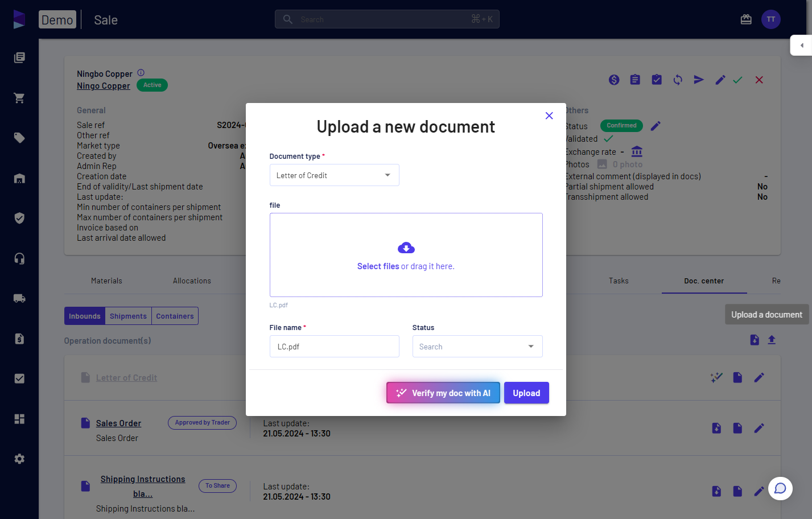The width and height of the screenshot is (812, 519).
Task: Open the Status dropdown in the dialog
Action: (477, 347)
